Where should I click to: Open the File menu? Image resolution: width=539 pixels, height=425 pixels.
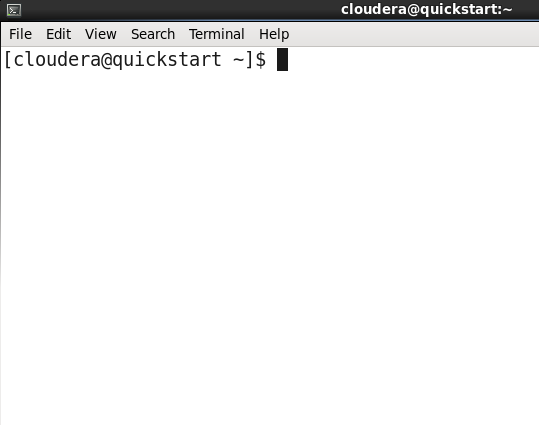point(20,34)
